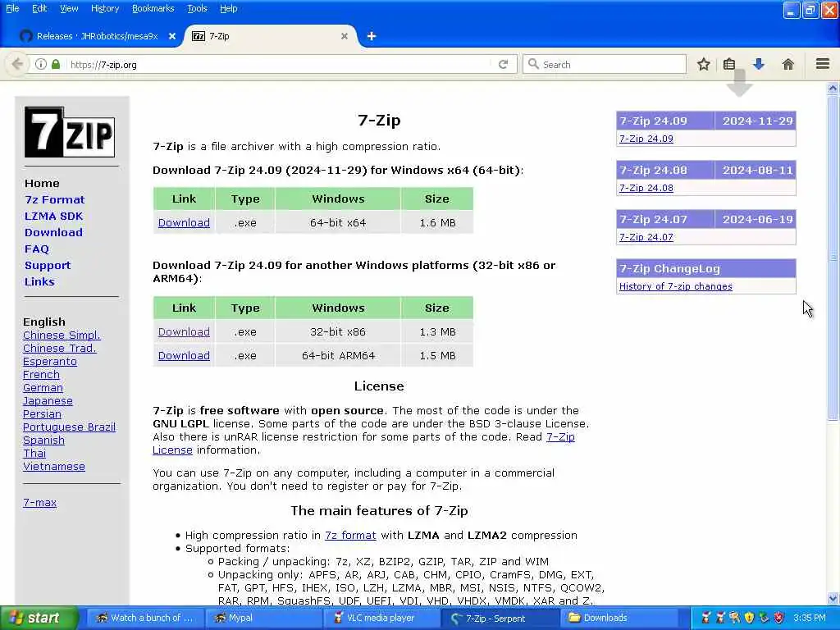Viewport: 840px width, 630px height.
Task: Open the View menu
Action: click(69, 8)
